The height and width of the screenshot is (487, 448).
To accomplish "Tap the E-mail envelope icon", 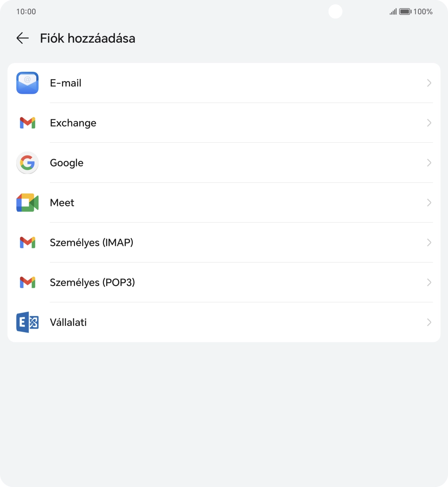I will [27, 83].
